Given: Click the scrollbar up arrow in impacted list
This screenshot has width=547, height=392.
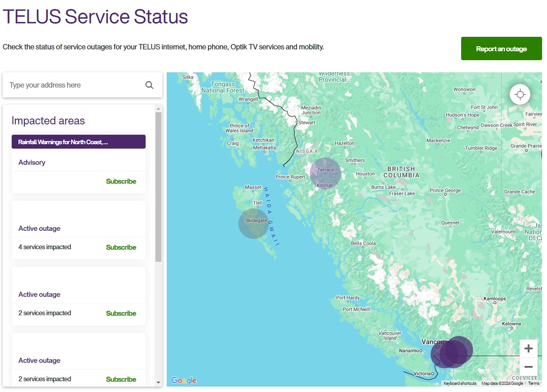Looking at the screenshot, I should coord(158,109).
